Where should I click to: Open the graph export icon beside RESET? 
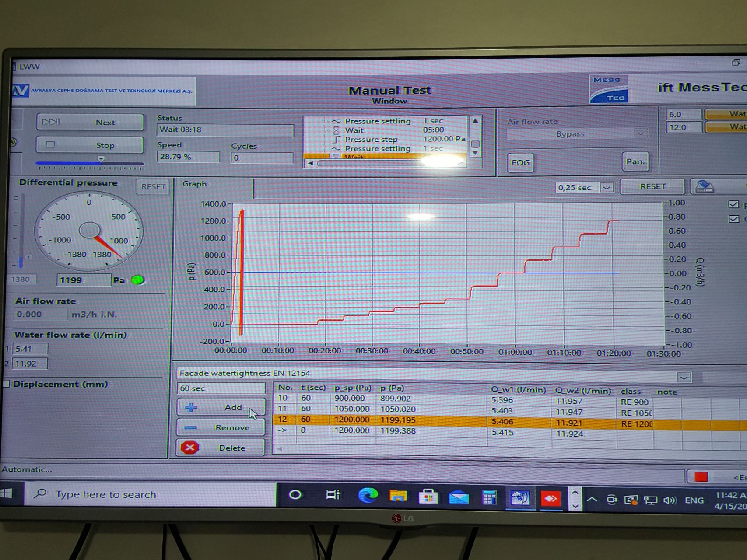(x=703, y=187)
